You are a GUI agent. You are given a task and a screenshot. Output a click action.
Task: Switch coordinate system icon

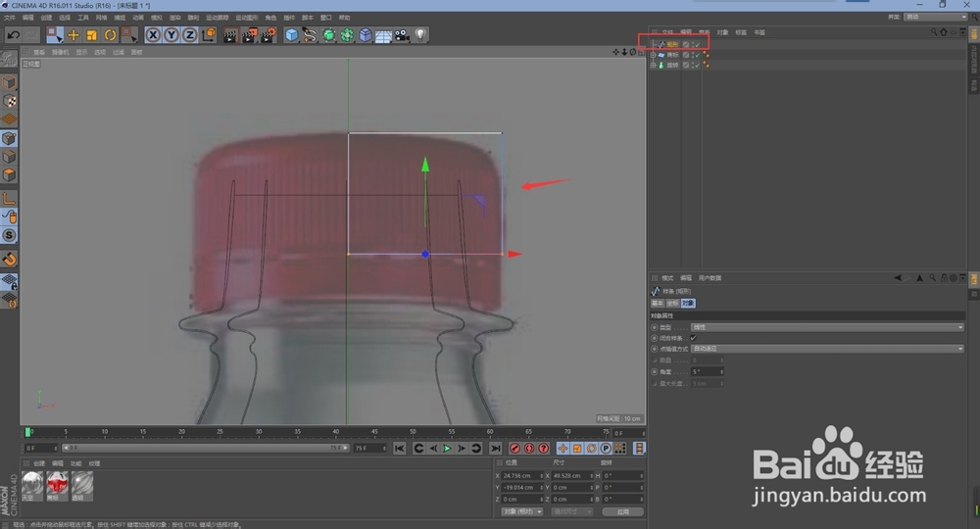tap(209, 35)
